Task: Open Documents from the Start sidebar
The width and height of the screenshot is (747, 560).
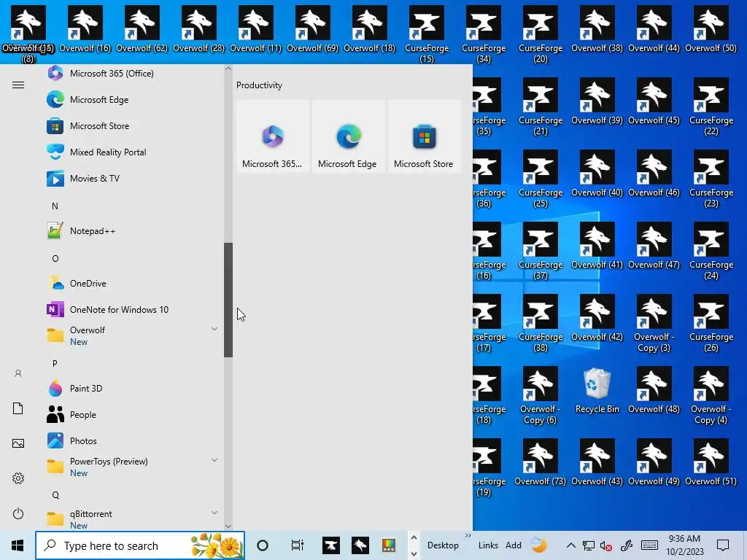Action: pos(18,408)
